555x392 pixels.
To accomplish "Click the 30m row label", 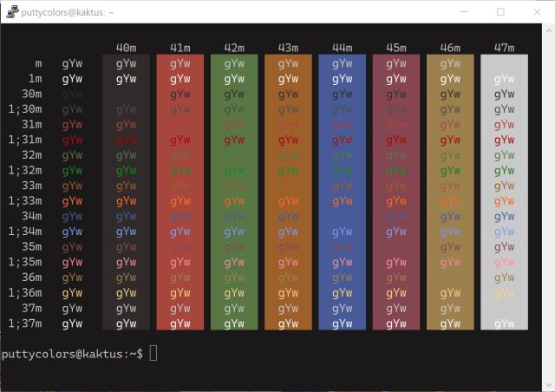I will tap(31, 94).
